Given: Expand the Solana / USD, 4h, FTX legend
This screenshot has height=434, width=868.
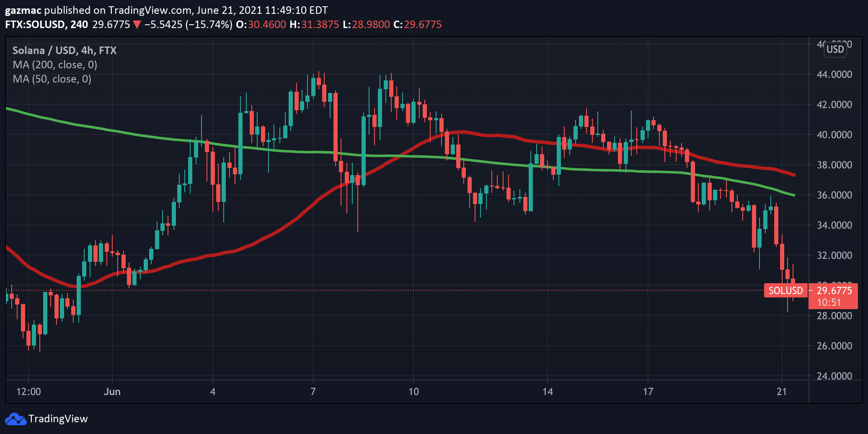Looking at the screenshot, I should [64, 50].
